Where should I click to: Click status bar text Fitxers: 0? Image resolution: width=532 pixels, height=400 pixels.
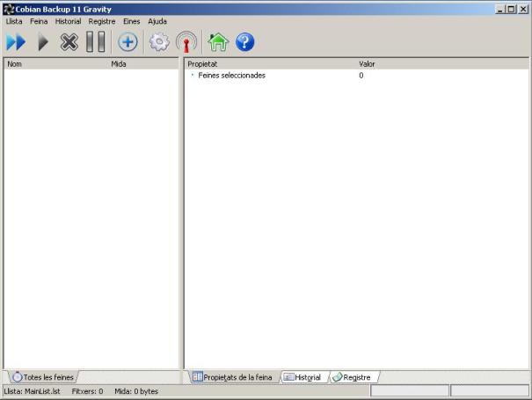click(87, 391)
